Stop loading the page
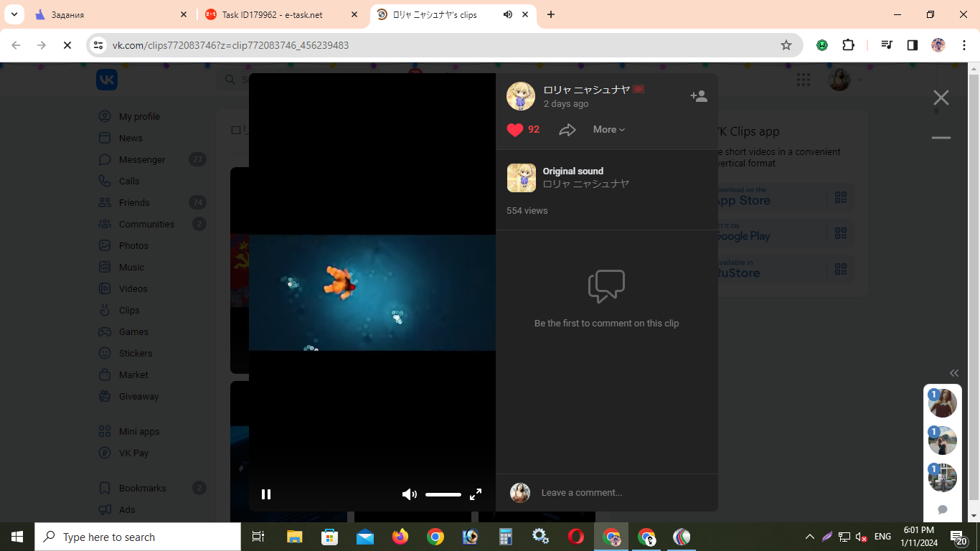Screen dimensions: 980x551 67,45
